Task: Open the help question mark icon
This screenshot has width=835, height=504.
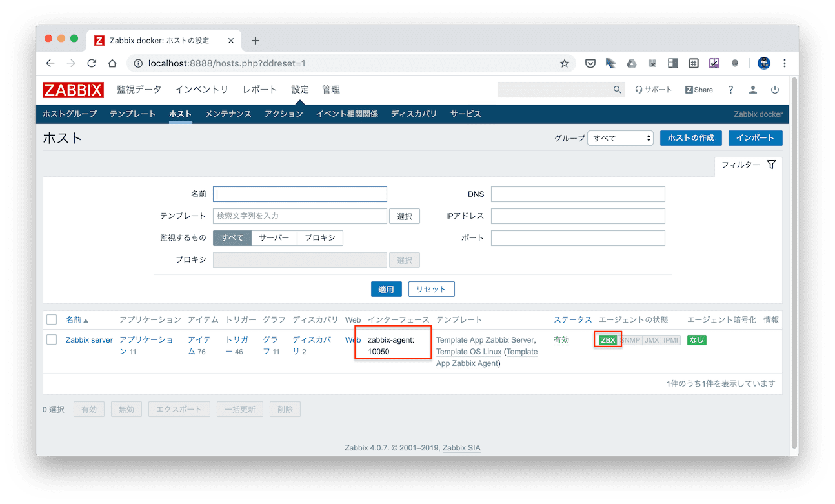Action: pyautogui.click(x=731, y=90)
